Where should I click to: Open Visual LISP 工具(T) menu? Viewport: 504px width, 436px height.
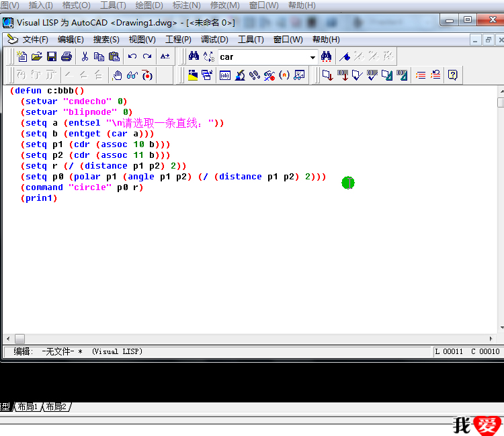coord(251,40)
